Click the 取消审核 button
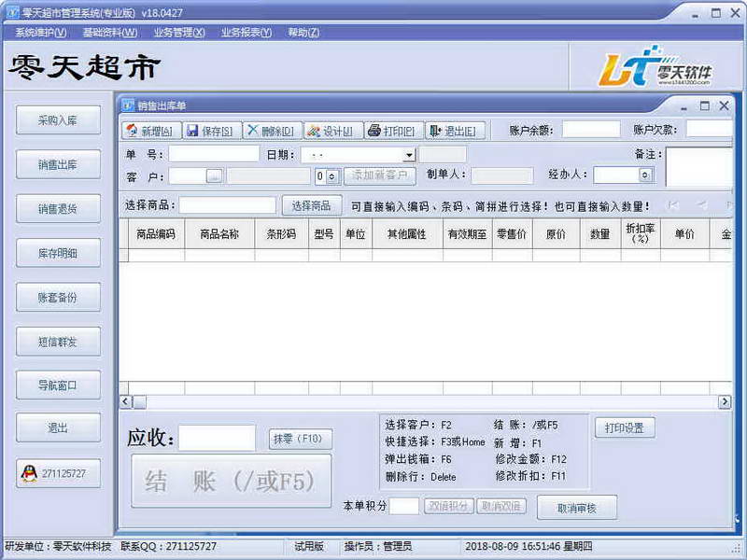Screen dimensions: 747x560 coord(577,508)
